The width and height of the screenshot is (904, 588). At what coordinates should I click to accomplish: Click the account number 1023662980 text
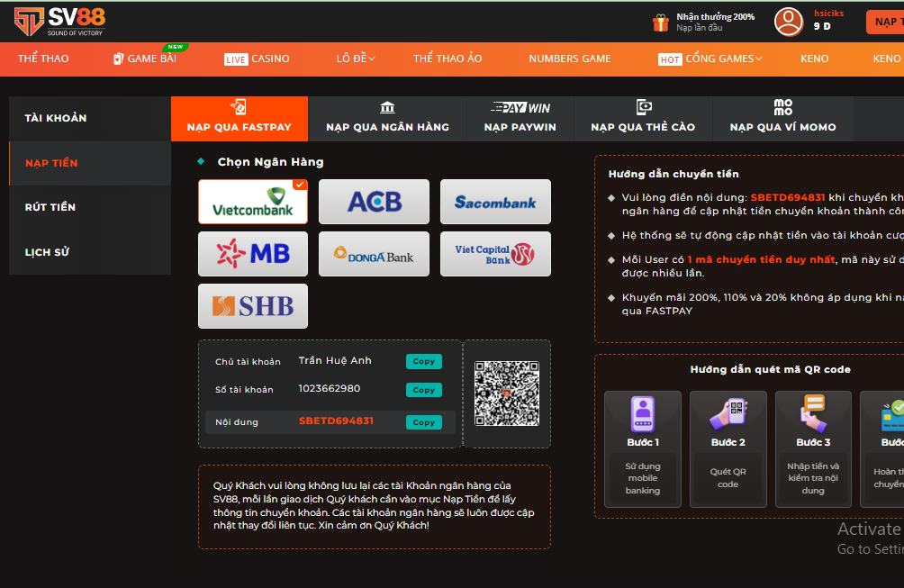coord(330,388)
